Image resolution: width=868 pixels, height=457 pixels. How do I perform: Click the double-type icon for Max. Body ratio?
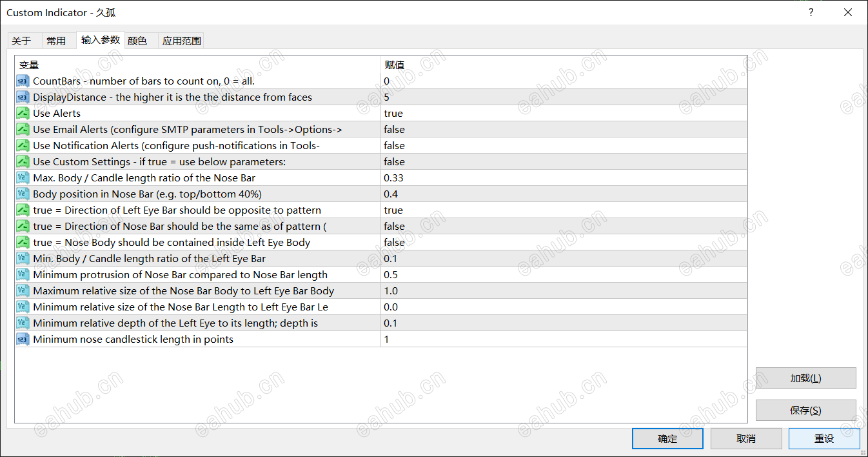[23, 178]
